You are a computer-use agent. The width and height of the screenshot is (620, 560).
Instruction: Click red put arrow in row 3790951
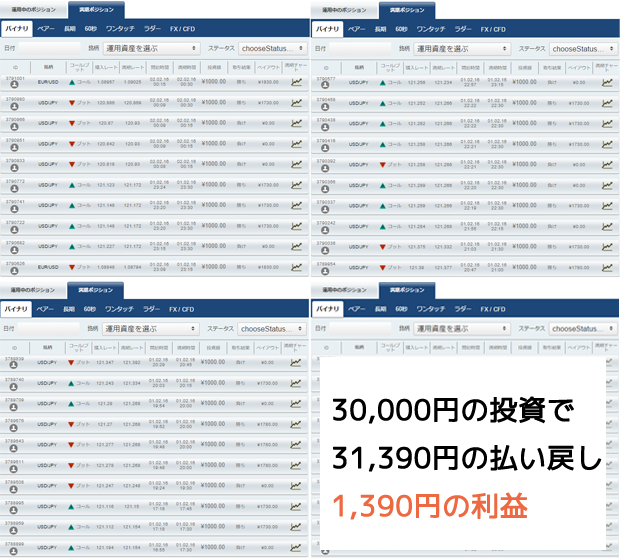pyautogui.click(x=72, y=144)
